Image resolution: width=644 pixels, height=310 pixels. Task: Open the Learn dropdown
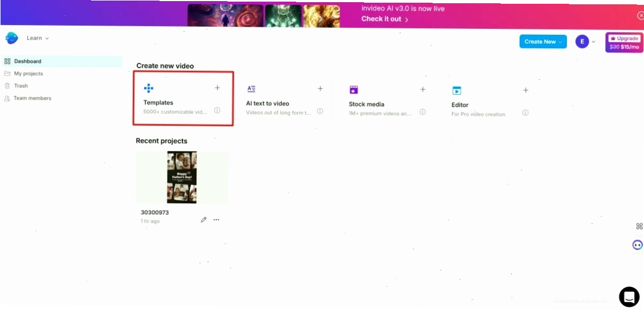[x=37, y=38]
